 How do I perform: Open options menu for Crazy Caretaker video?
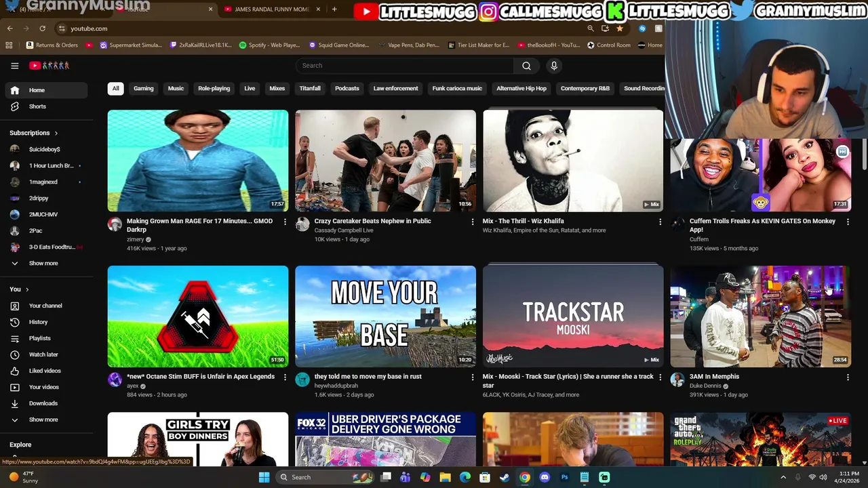(x=473, y=222)
